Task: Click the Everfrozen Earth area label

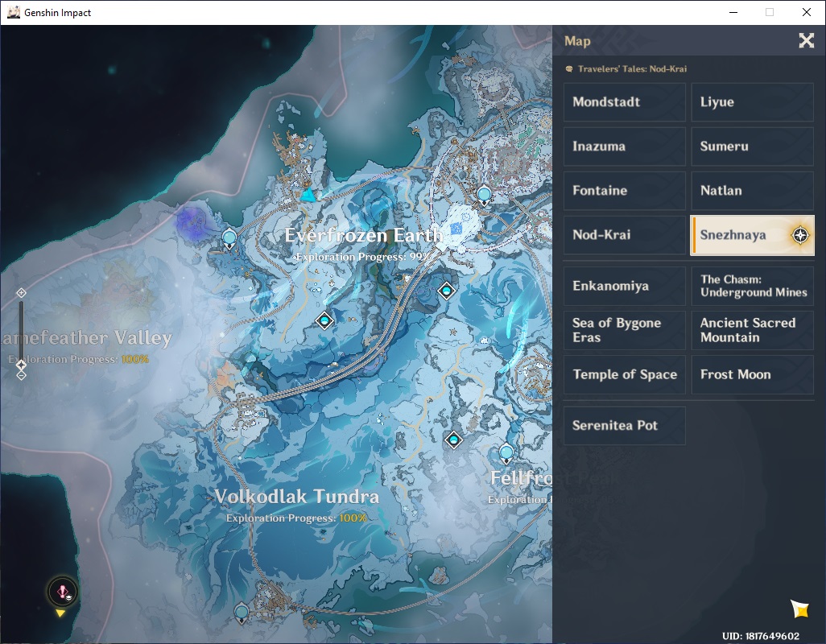Action: [x=363, y=235]
